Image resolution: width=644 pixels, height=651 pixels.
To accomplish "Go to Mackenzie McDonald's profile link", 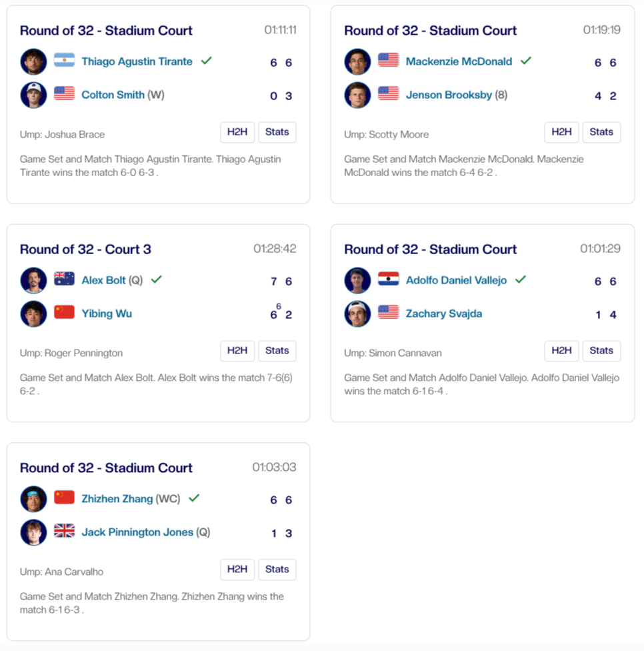I will click(459, 61).
